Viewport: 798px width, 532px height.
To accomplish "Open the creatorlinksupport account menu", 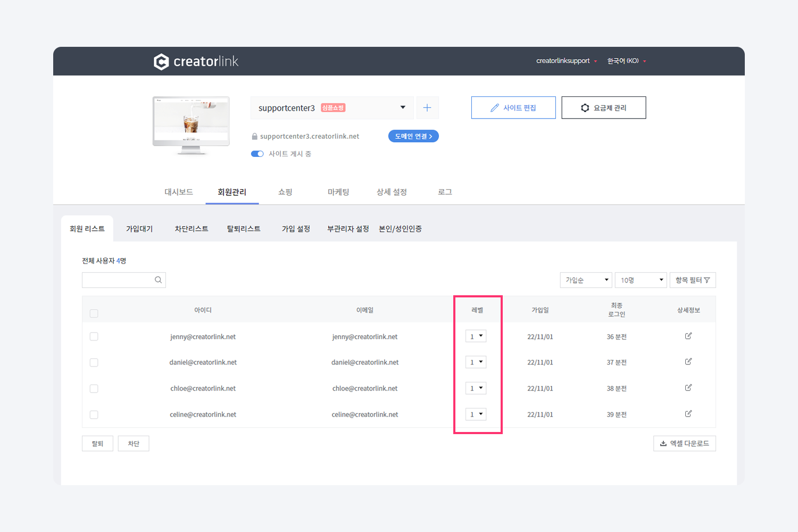I will [567, 61].
